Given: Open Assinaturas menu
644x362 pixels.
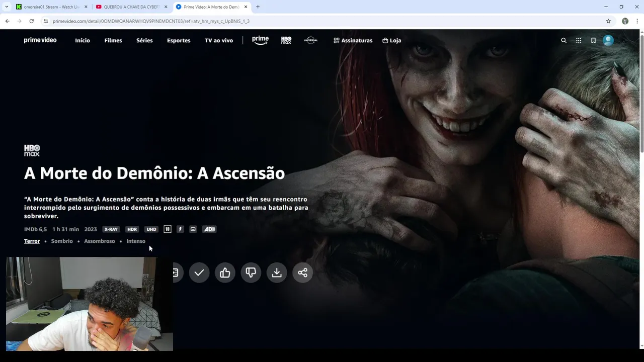Looking at the screenshot, I should pos(353,40).
